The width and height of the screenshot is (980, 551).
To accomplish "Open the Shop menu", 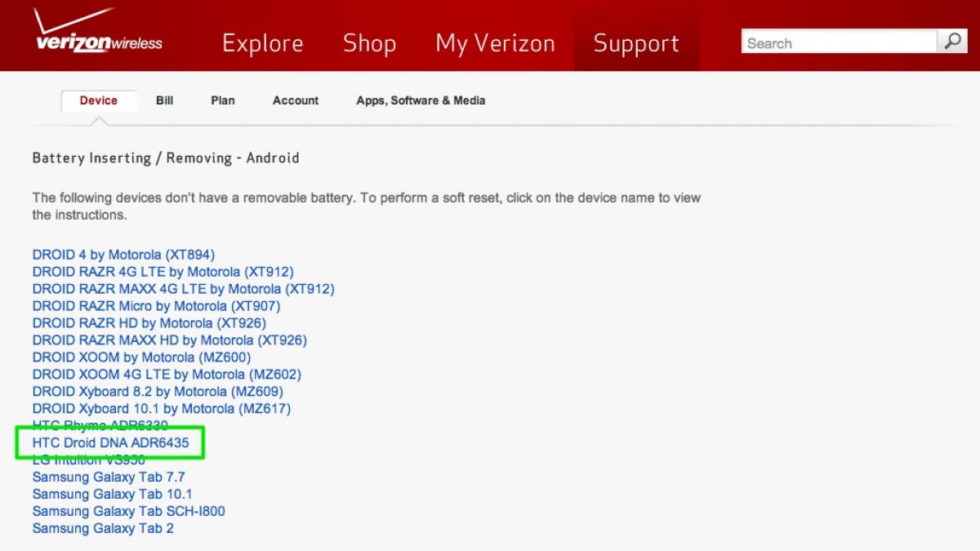I will point(369,43).
